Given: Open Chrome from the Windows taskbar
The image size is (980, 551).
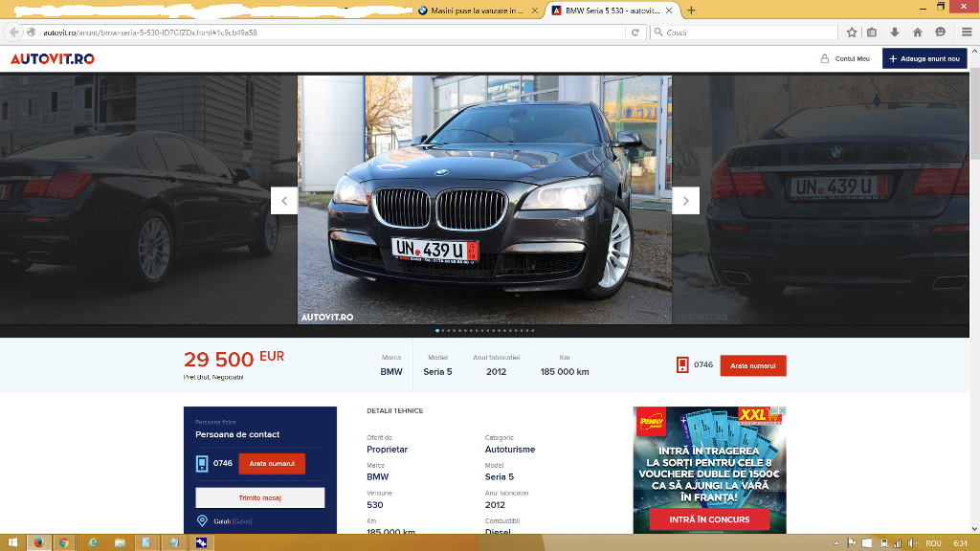Looking at the screenshot, I should click(x=64, y=542).
